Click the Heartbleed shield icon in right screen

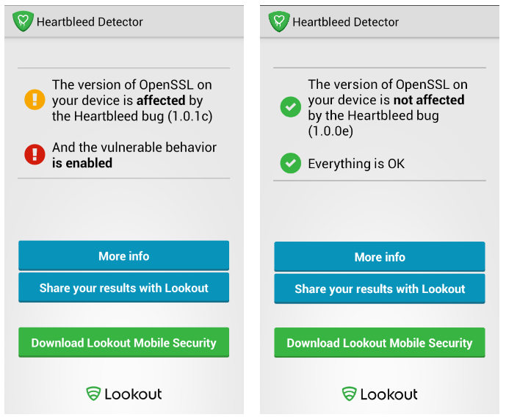tap(279, 21)
